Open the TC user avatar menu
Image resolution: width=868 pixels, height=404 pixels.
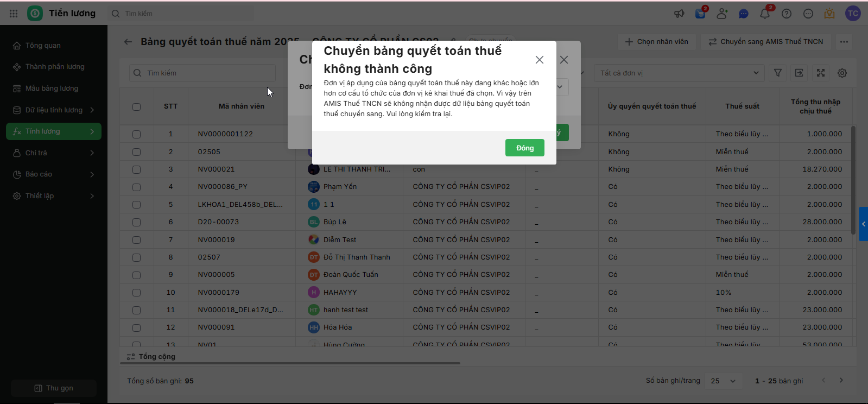click(x=853, y=14)
